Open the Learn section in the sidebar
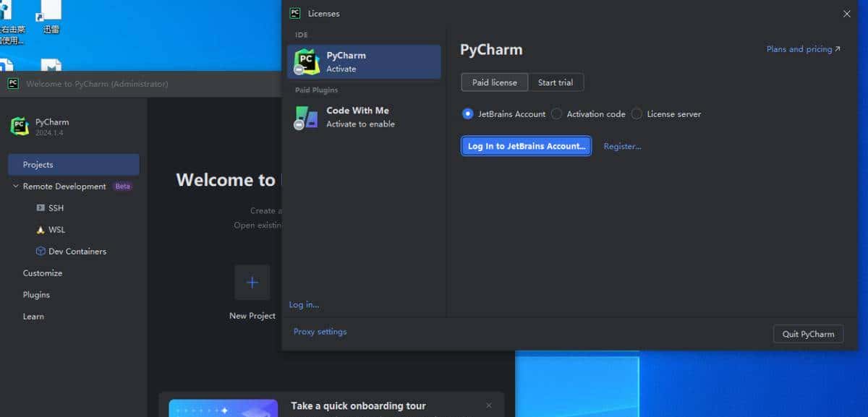The width and height of the screenshot is (868, 417). [33, 316]
